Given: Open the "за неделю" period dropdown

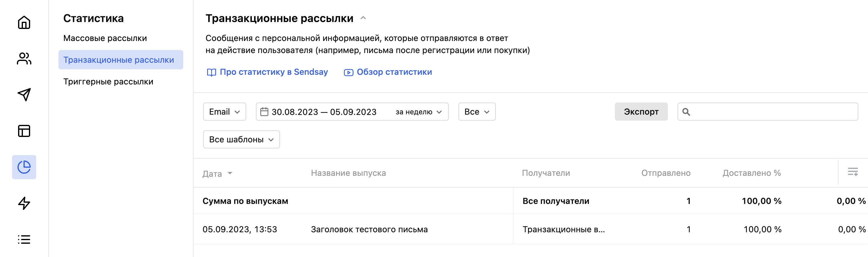Looking at the screenshot, I should (x=418, y=112).
